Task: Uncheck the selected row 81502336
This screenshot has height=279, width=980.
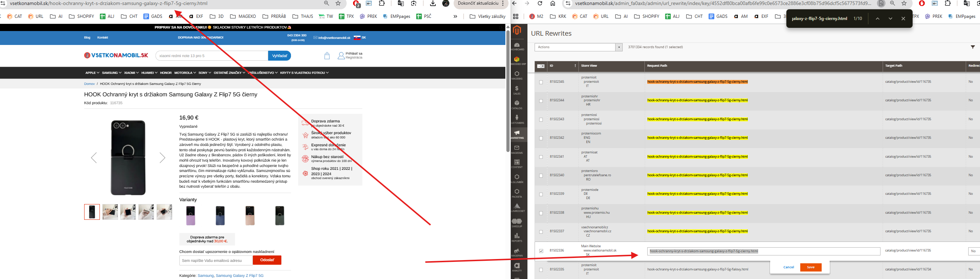Action: click(541, 251)
